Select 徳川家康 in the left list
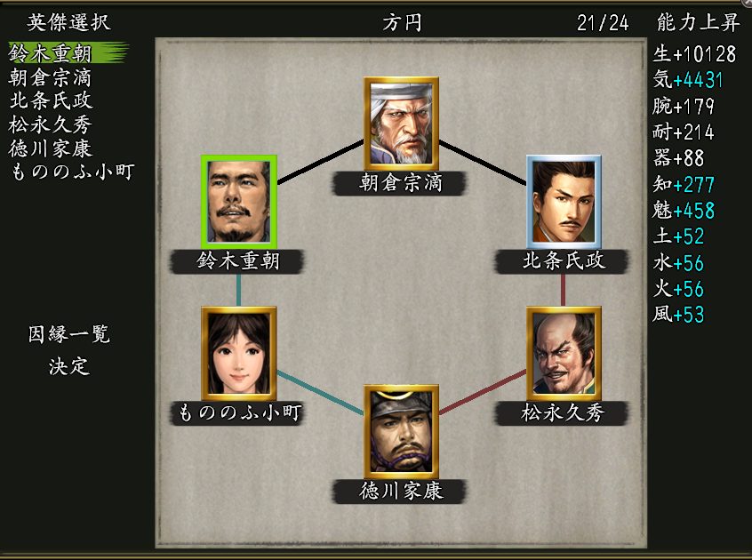Viewport: 752px width, 560px height. pos(51,148)
